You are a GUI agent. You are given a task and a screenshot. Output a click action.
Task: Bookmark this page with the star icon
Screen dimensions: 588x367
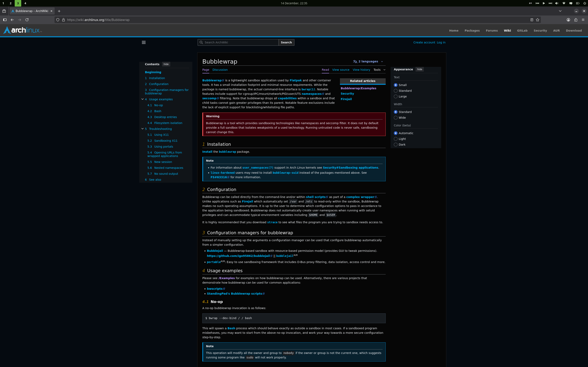pos(537,20)
